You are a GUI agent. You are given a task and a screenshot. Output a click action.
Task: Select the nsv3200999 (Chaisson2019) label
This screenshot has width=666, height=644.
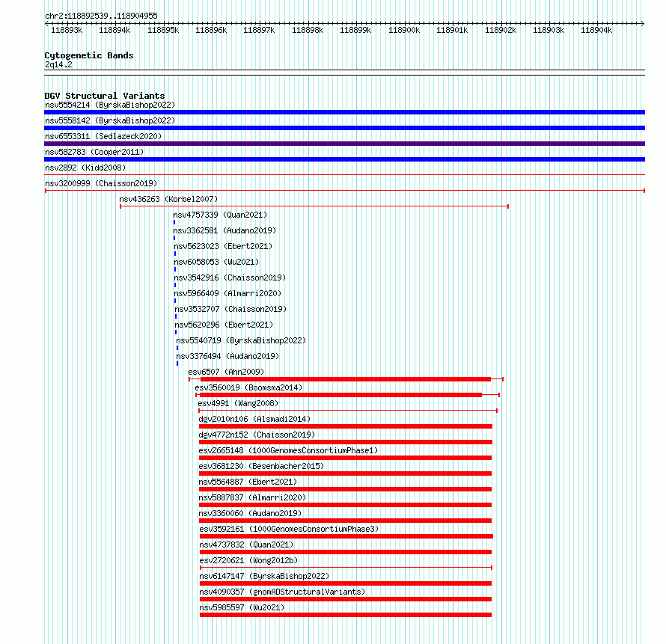[101, 183]
